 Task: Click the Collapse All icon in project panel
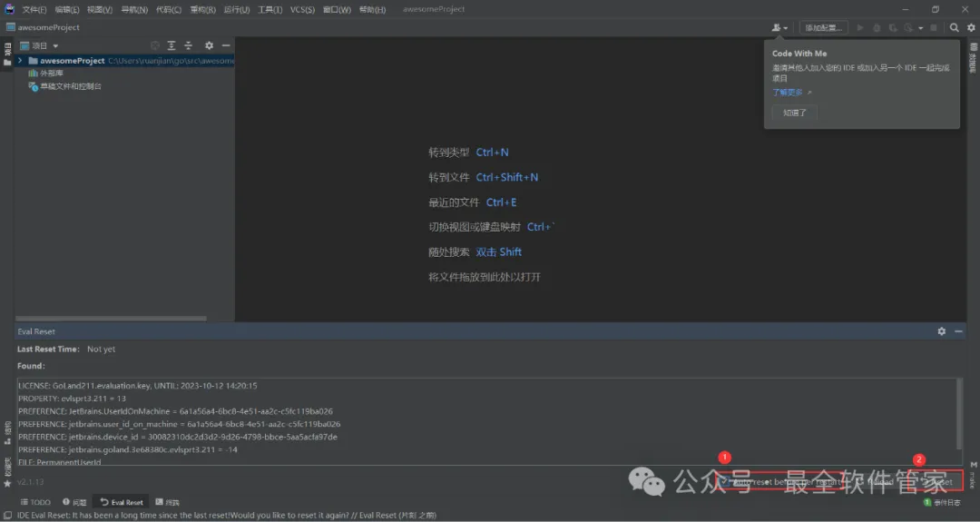pos(188,45)
